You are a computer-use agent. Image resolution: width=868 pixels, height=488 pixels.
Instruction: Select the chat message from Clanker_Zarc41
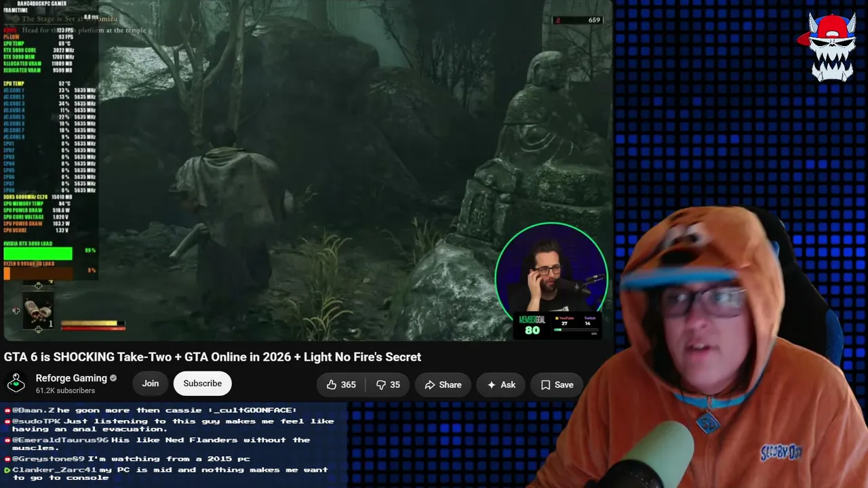tap(166, 474)
